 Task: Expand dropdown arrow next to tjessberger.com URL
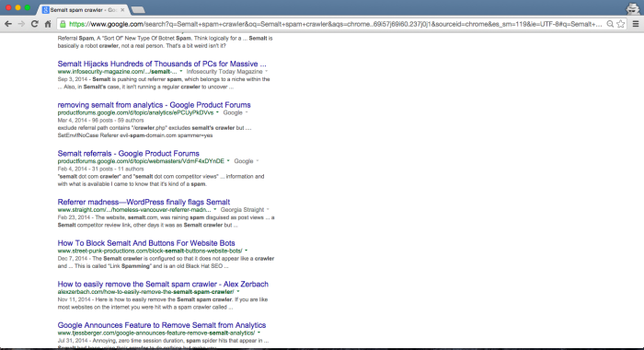pyautogui.click(x=259, y=333)
